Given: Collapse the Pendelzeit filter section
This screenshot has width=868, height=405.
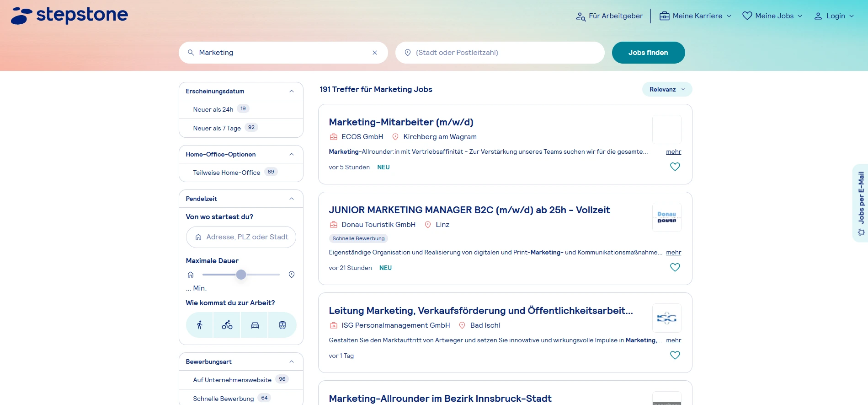Looking at the screenshot, I should click(x=292, y=199).
